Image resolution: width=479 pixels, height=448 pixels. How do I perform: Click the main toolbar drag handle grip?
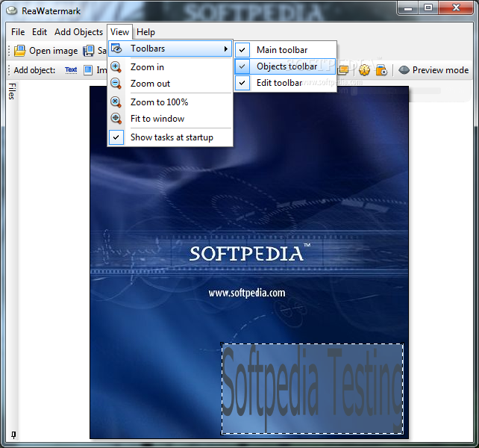point(9,51)
